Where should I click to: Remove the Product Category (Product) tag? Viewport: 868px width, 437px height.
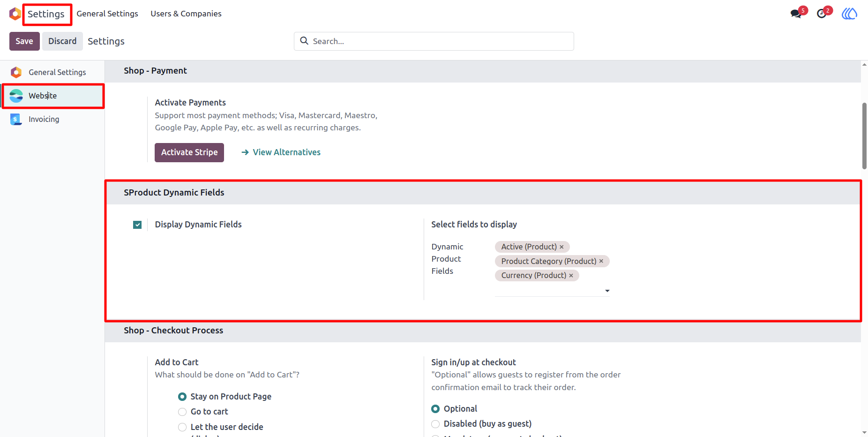point(601,261)
